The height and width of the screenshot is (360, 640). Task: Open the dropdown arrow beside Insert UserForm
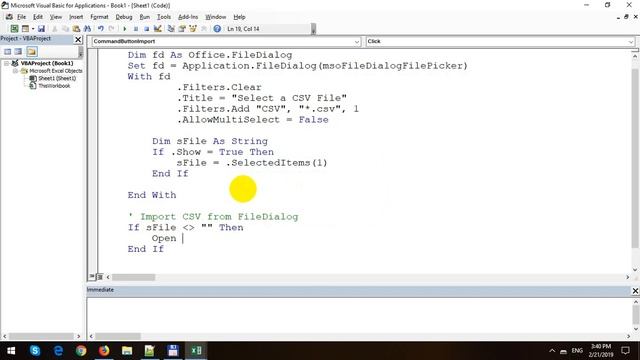(33, 29)
